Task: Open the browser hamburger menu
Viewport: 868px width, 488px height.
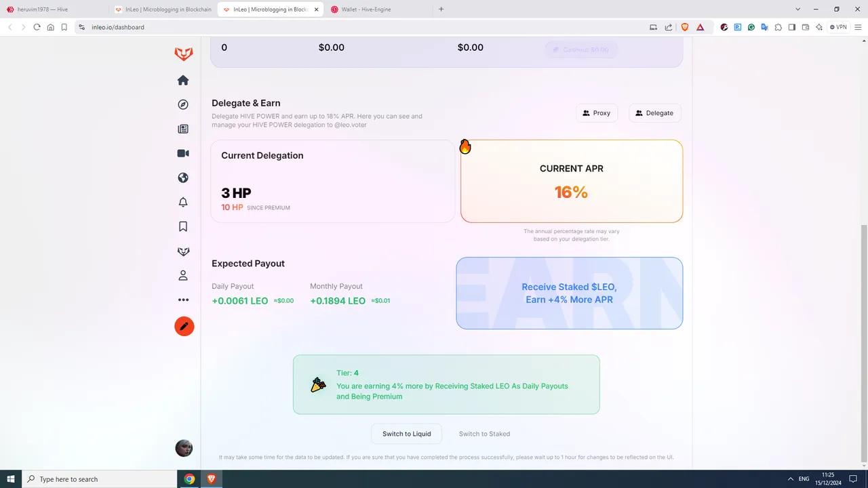Action: pyautogui.click(x=858, y=27)
